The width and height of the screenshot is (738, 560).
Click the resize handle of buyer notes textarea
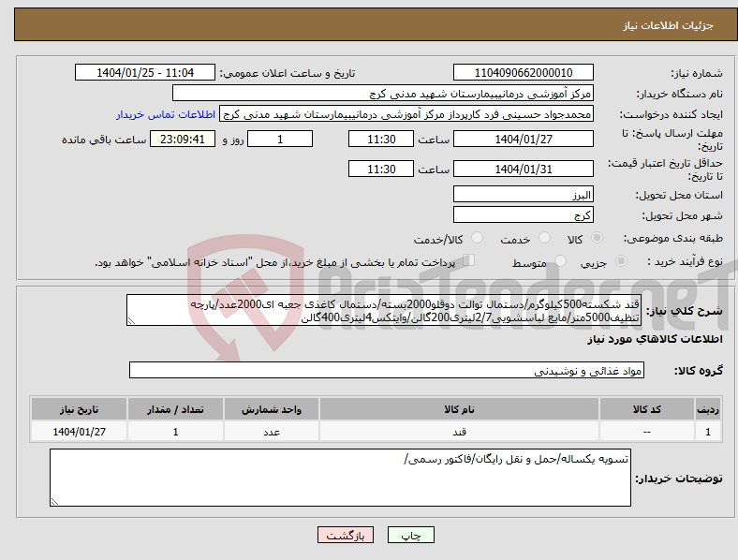click(54, 502)
